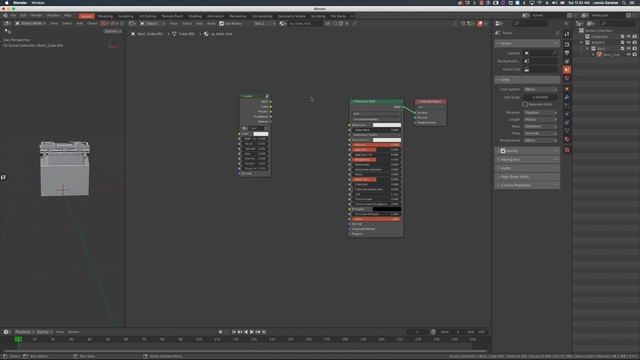Screen dimensions: 640x360
Task: Open the Object Mode dropdown
Action: 31,24
